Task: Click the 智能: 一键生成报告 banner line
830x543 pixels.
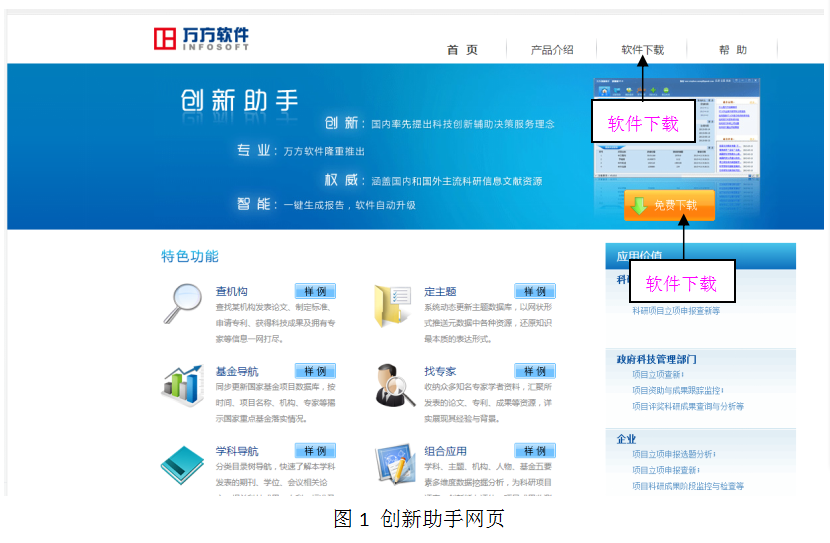Action: 326,205
